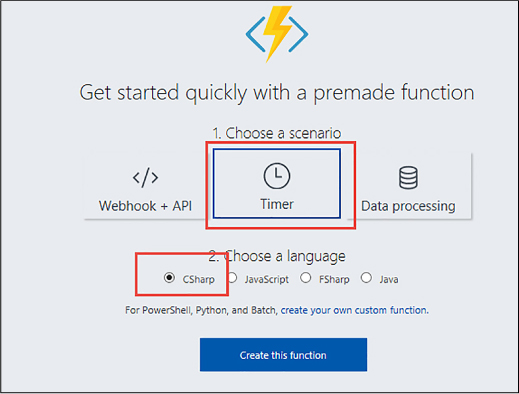Click the Azure Functions lightning bolt logo
519x394 pixels.
277,33
